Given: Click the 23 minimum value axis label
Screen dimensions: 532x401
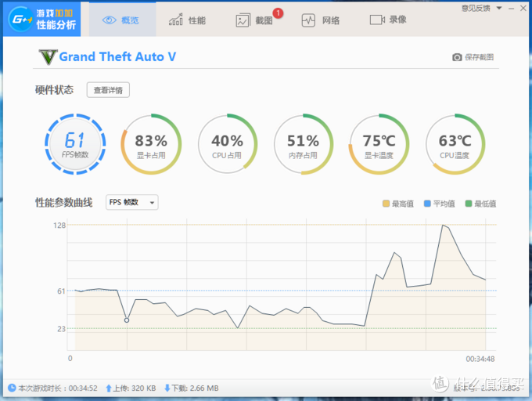Looking at the screenshot, I should 61,329.
